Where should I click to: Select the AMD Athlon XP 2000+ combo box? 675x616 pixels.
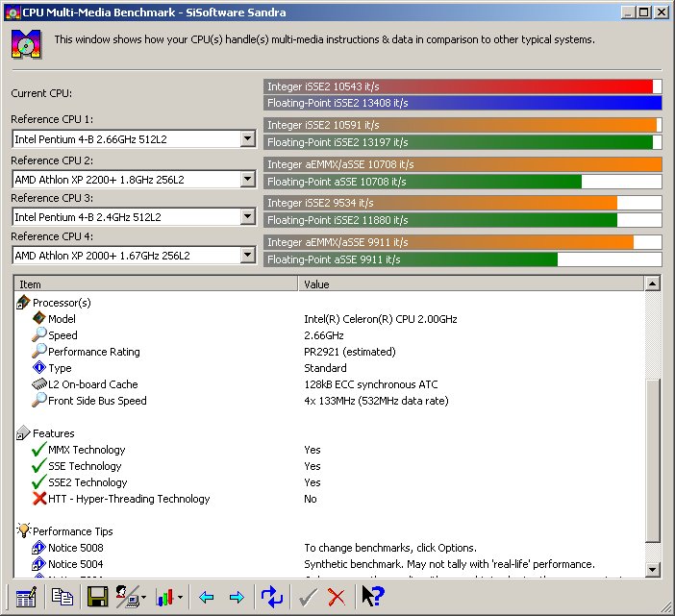(x=134, y=256)
